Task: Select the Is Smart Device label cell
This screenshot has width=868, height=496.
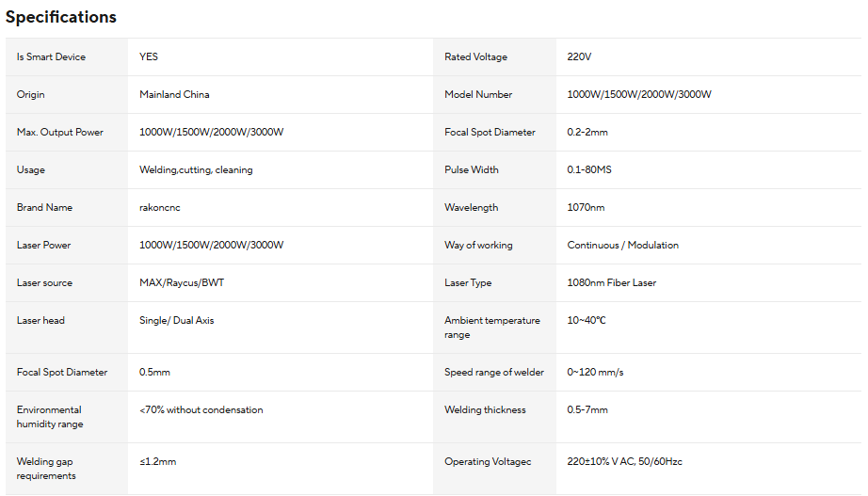Action: (67, 57)
